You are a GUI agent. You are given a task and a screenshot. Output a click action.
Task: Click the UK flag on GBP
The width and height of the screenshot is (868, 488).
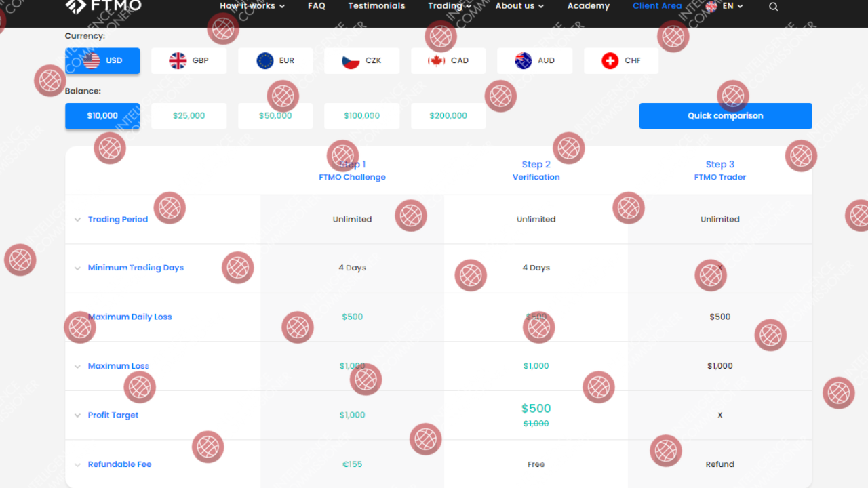[x=178, y=60]
